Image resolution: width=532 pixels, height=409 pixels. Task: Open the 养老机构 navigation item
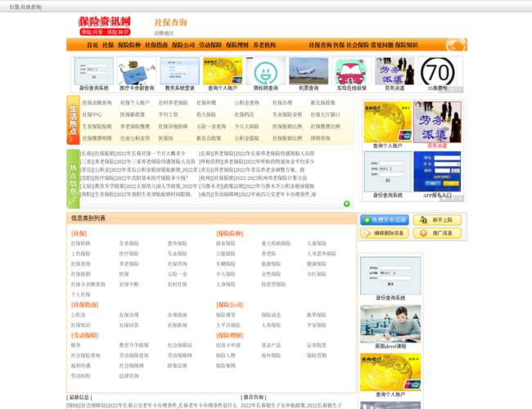pos(264,45)
